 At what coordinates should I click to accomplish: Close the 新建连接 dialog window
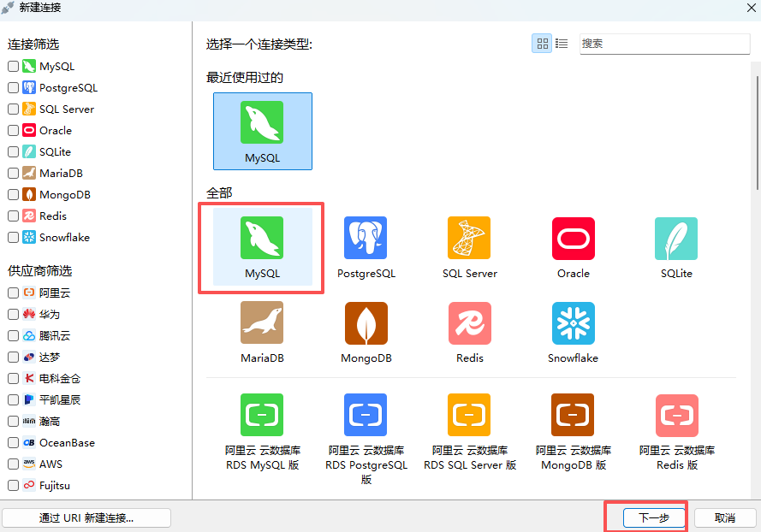pos(751,8)
